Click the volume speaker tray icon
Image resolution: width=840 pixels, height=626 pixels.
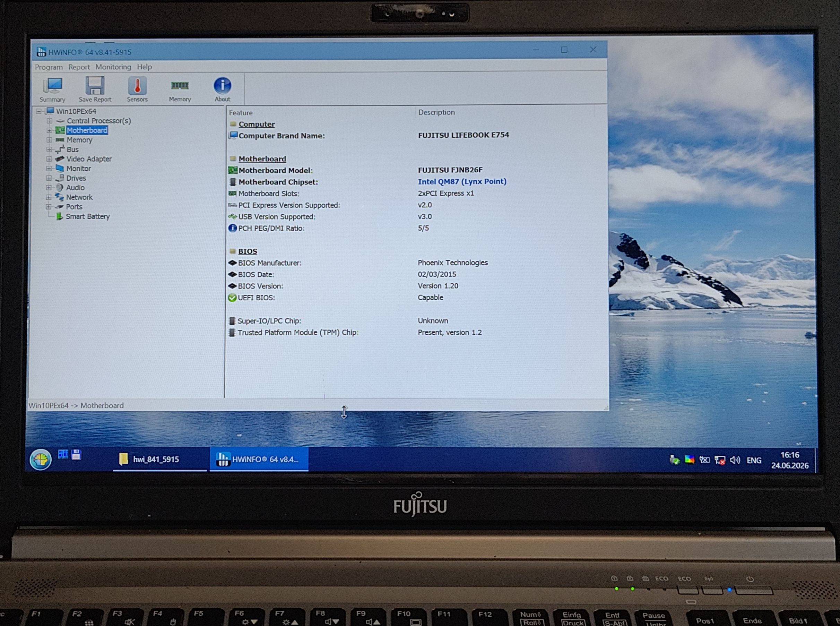pyautogui.click(x=735, y=460)
